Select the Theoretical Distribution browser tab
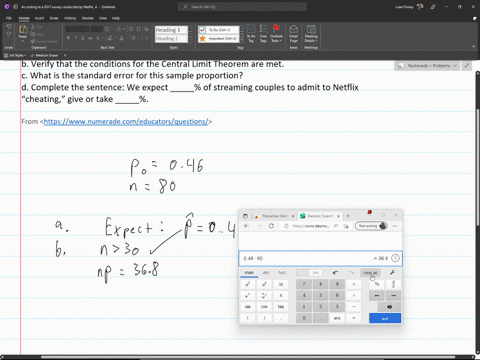The width and height of the screenshot is (480, 360). point(274,216)
